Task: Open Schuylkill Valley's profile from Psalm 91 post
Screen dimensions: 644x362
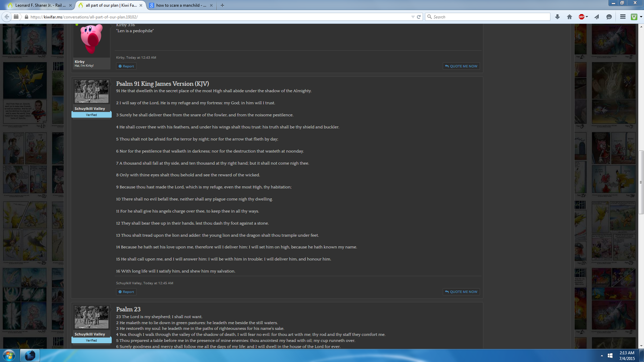Action: click(x=90, y=109)
